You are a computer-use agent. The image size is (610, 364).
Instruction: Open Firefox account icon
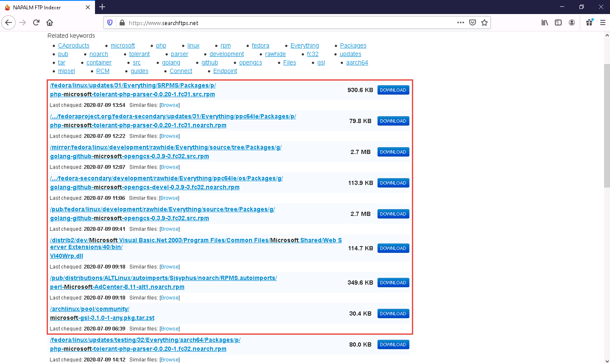click(572, 23)
